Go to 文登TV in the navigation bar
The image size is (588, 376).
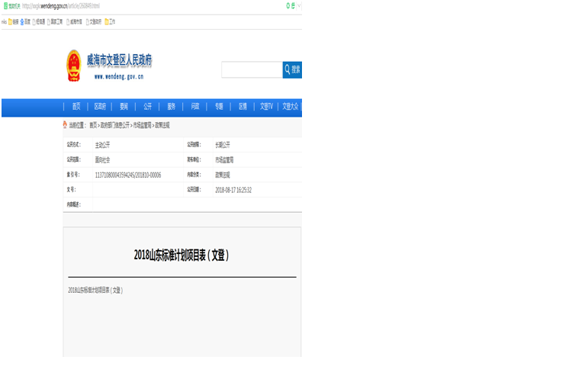click(x=266, y=107)
